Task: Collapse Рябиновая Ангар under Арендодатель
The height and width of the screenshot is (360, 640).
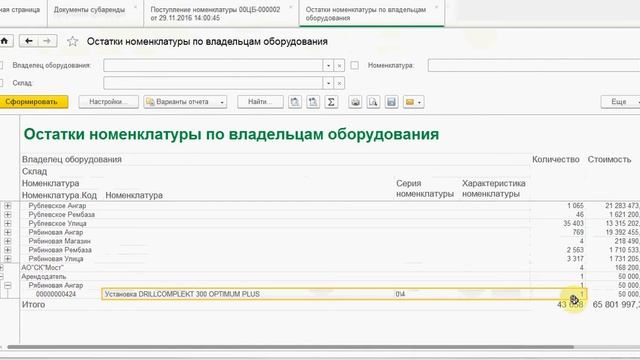Action: click(8, 285)
